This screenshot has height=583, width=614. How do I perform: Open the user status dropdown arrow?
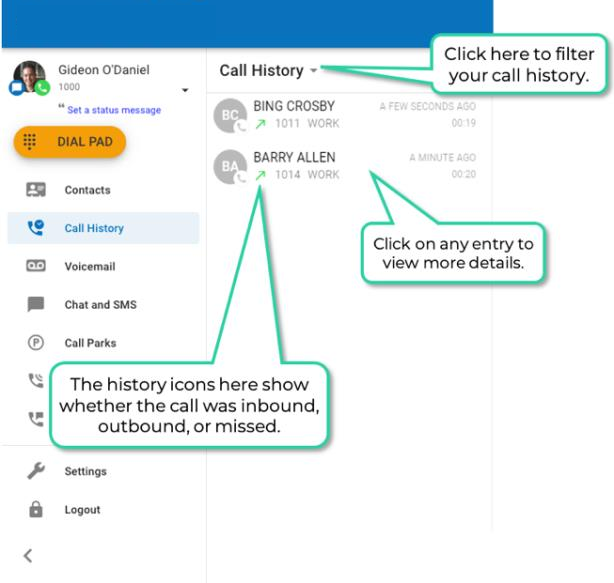185,90
